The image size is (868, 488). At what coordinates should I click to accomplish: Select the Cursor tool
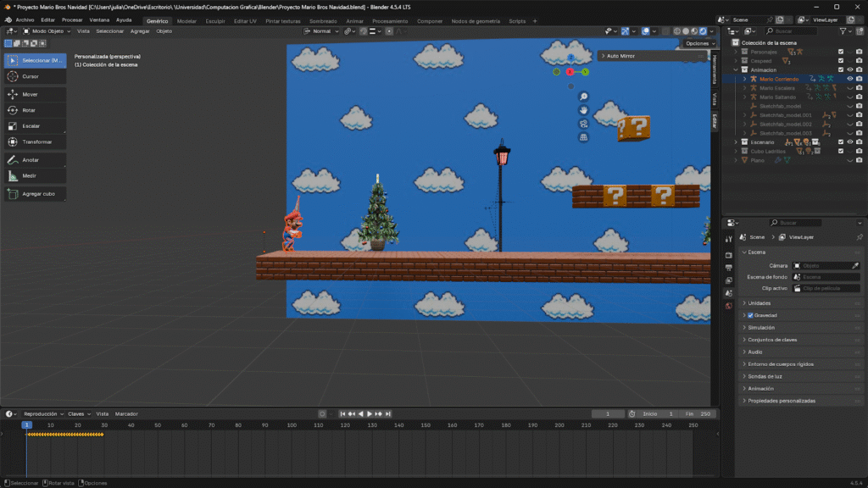click(30, 76)
